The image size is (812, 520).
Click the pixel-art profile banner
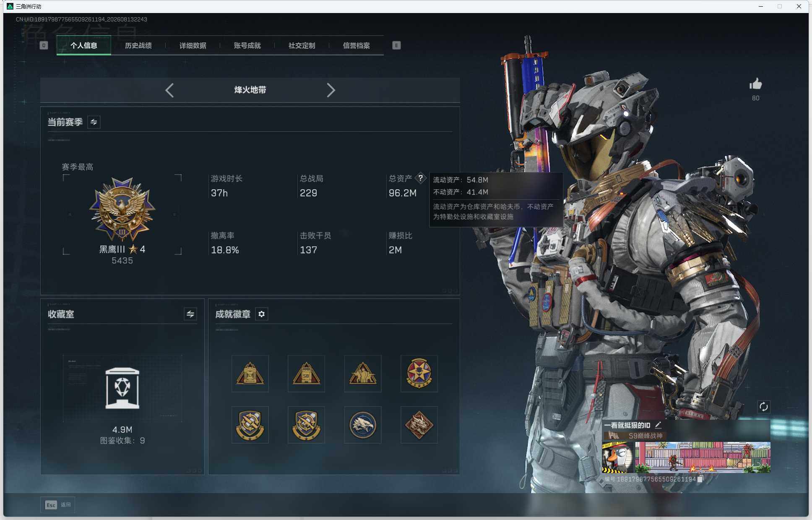[703, 457]
